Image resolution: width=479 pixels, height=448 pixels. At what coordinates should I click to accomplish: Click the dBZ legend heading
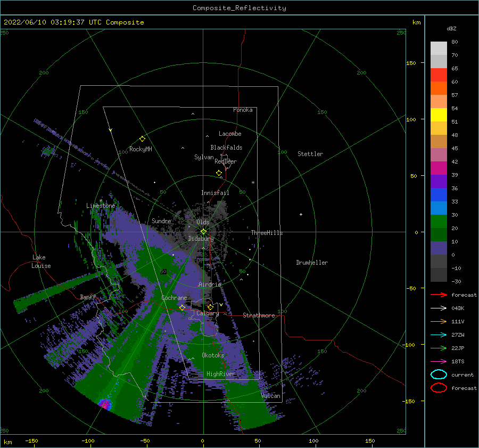451,28
